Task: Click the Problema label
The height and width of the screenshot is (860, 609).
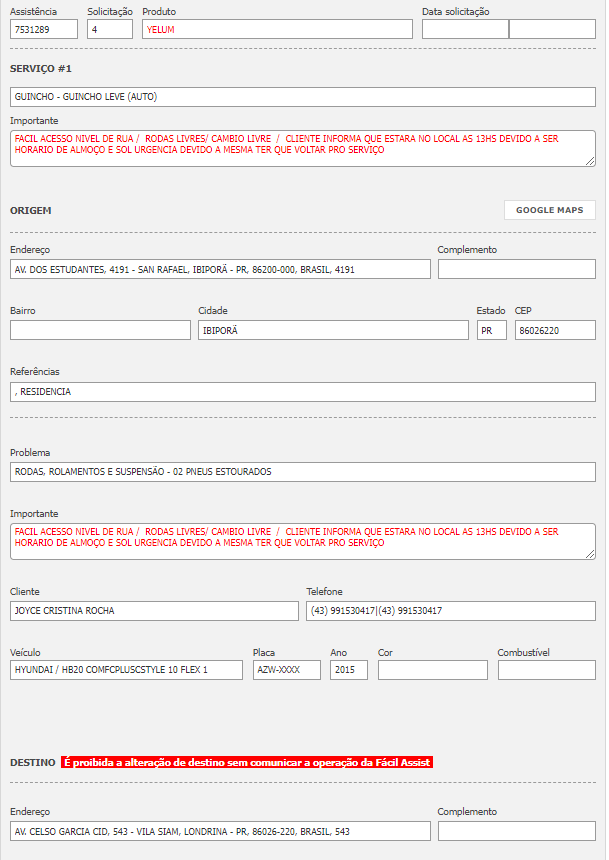Action: 30,452
